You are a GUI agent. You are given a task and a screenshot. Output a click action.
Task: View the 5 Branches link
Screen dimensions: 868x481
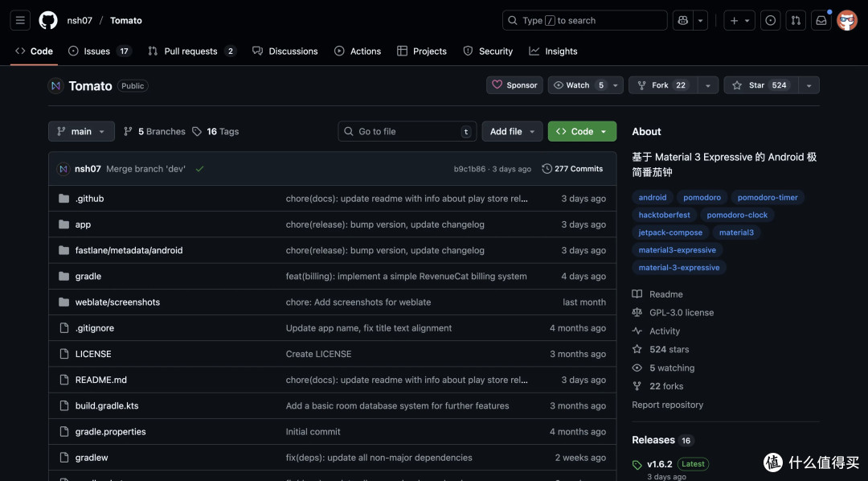[154, 131]
